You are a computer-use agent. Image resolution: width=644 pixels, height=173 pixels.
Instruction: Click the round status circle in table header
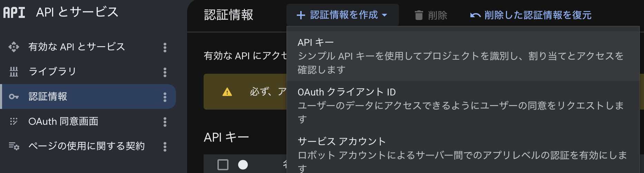(243, 165)
